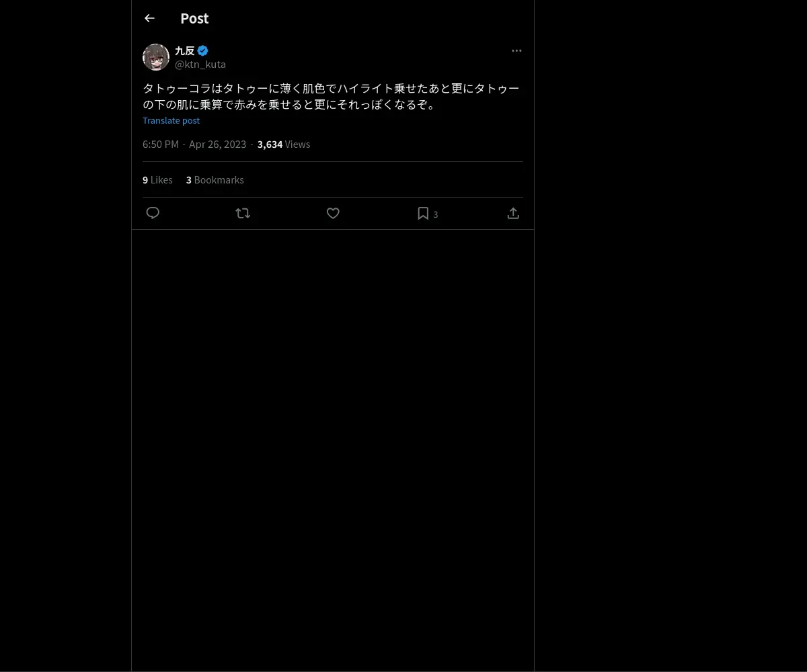Viewport: 807px width, 672px height.
Task: Share the post via share icon
Action: click(x=513, y=213)
